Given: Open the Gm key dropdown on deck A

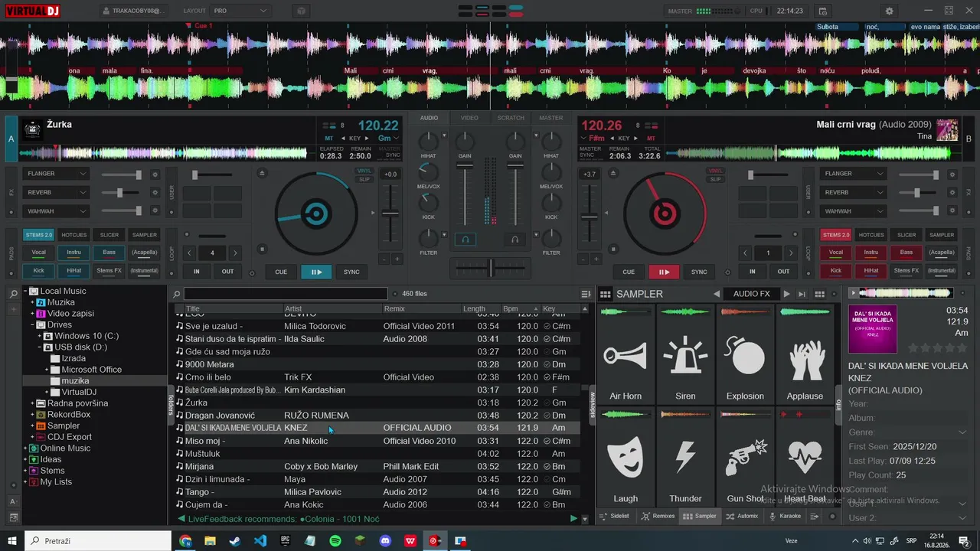Looking at the screenshot, I should pos(390,139).
